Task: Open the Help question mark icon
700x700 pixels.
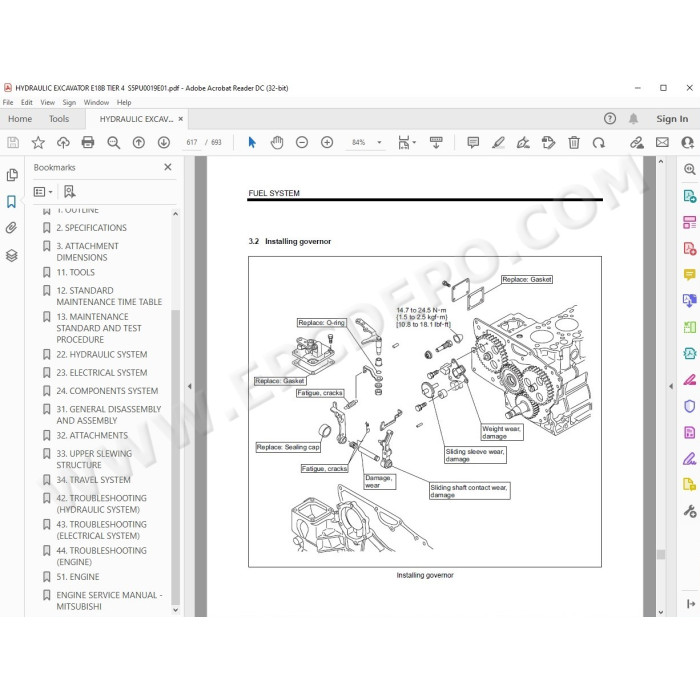Action: [610, 118]
